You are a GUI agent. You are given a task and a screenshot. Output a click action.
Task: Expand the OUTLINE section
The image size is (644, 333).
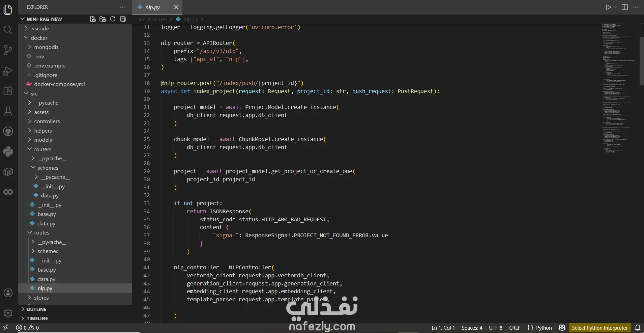click(75, 309)
